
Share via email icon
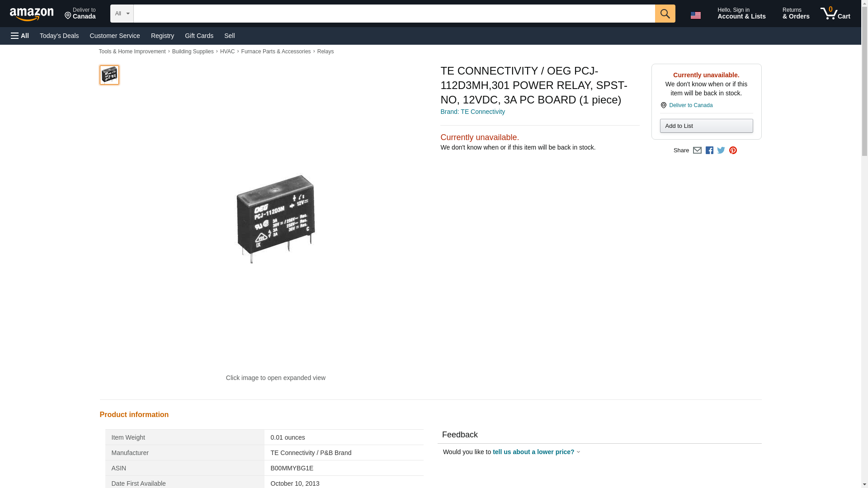point(697,150)
